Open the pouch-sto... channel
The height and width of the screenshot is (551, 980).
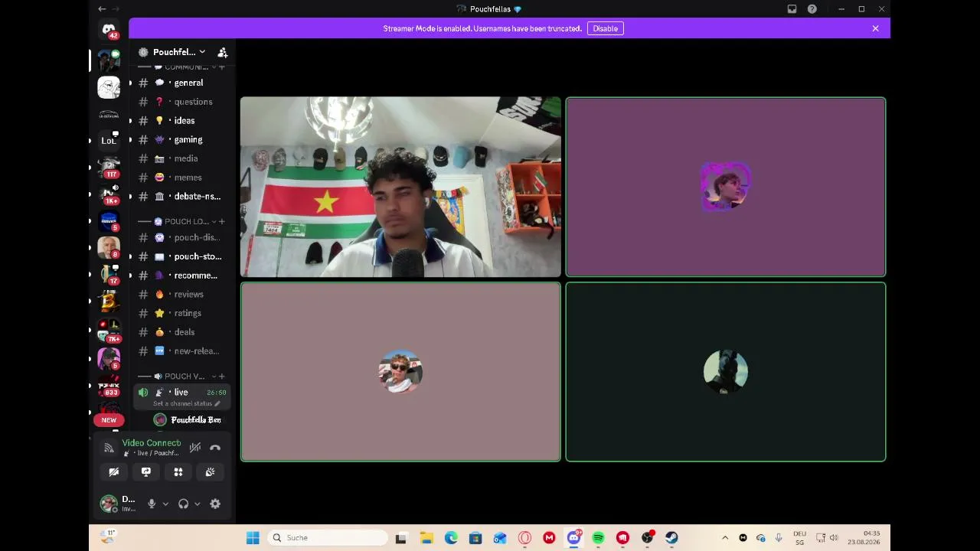[x=182, y=256]
